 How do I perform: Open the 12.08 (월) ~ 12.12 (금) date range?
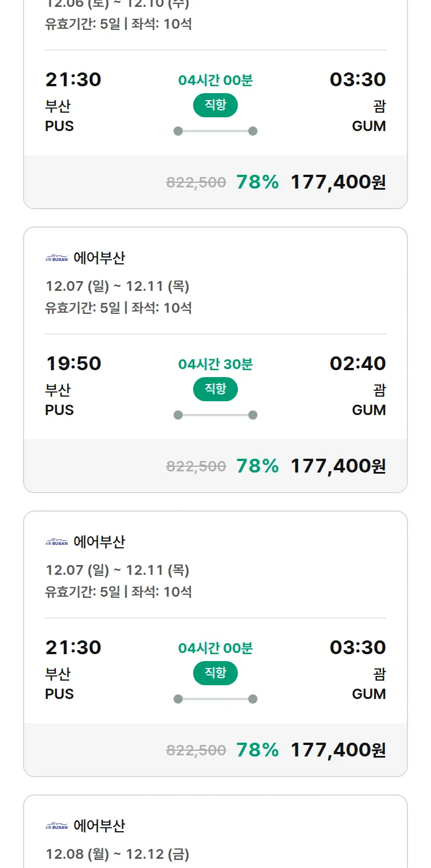(x=117, y=854)
